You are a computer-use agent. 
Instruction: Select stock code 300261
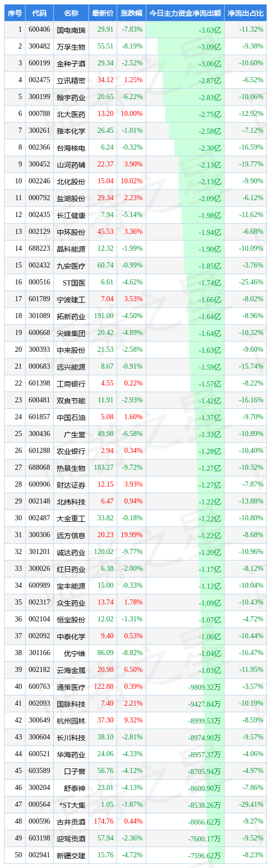[x=39, y=131]
